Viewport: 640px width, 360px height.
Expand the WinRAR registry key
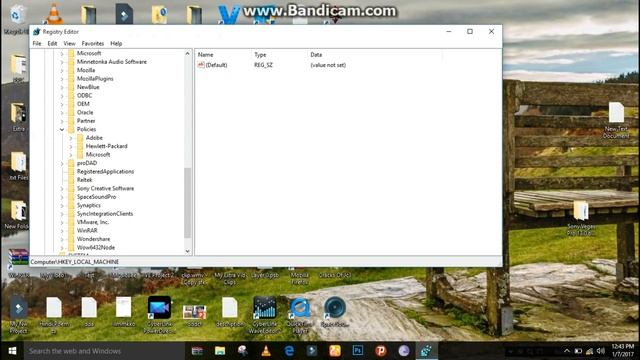point(62,231)
